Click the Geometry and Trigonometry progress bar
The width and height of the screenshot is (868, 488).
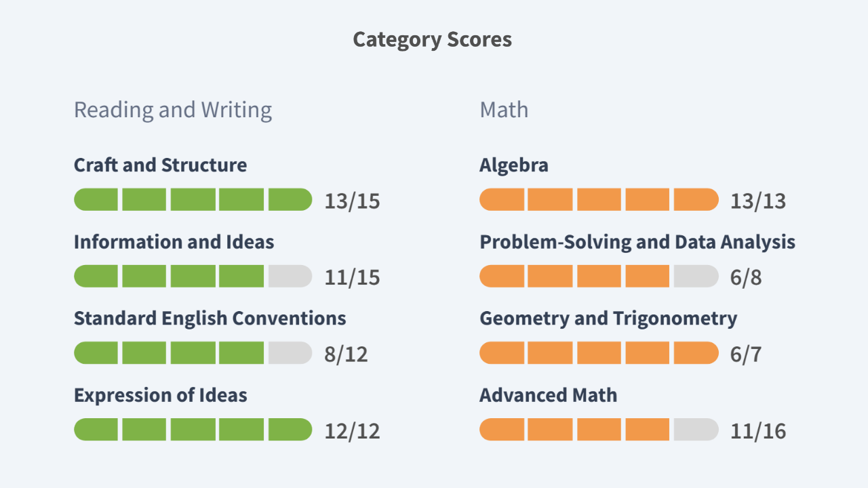(598, 353)
